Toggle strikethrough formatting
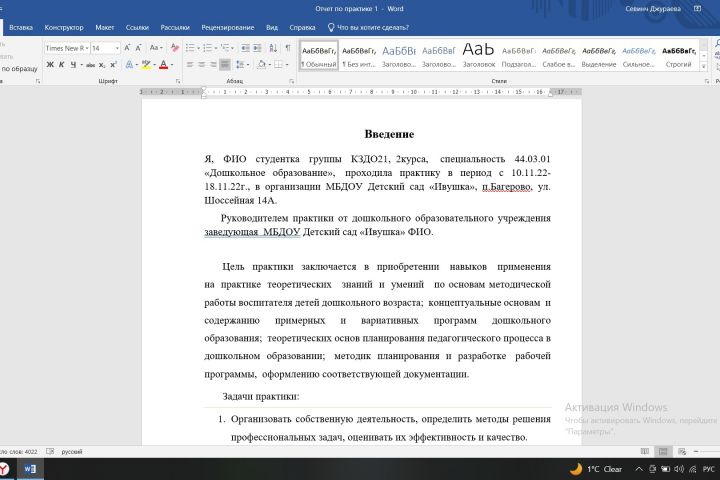The image size is (720, 480). pos(90,65)
